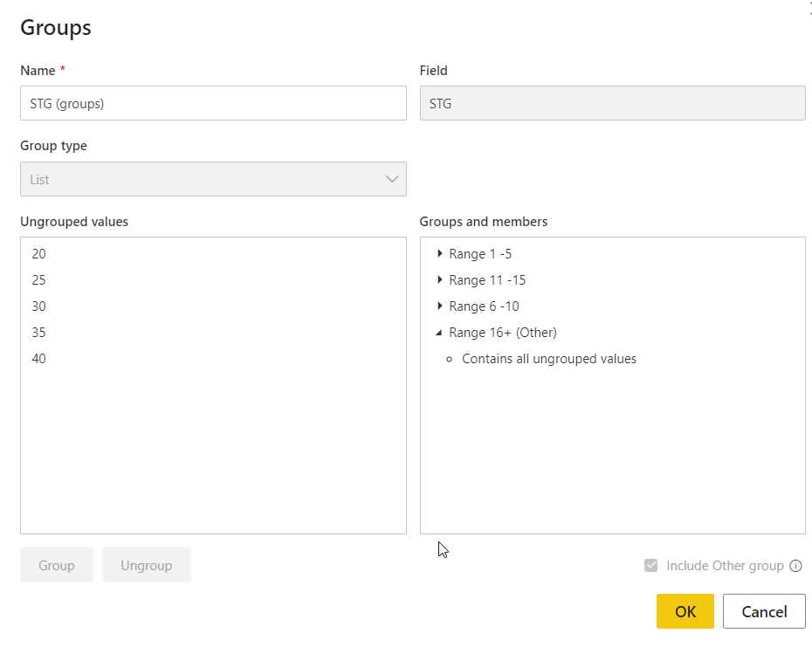The height and width of the screenshot is (647, 812).
Task: Select the Range 6 -10 group label
Action: click(484, 306)
